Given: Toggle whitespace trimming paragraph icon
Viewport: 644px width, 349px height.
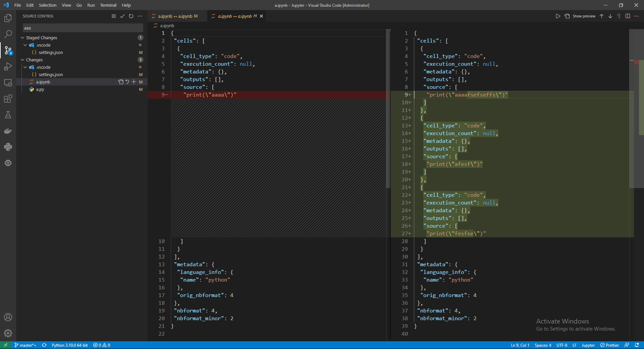Looking at the screenshot, I should click(619, 16).
